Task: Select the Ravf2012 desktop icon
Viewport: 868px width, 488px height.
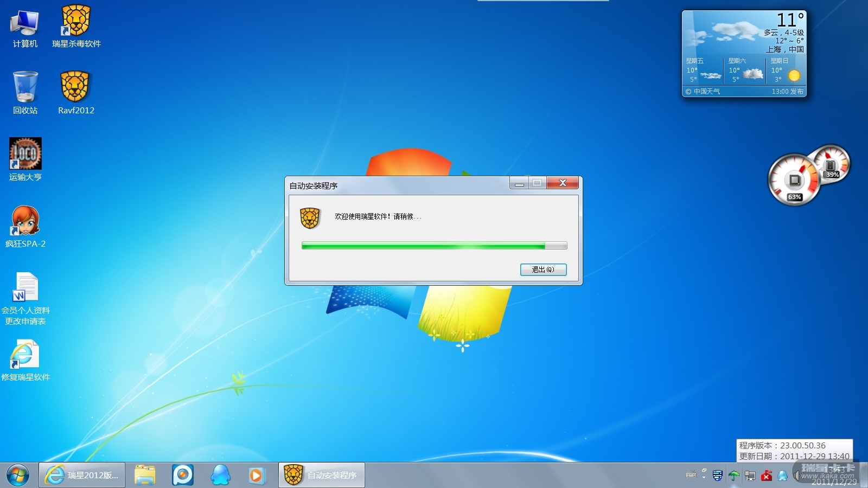Action: (x=76, y=93)
